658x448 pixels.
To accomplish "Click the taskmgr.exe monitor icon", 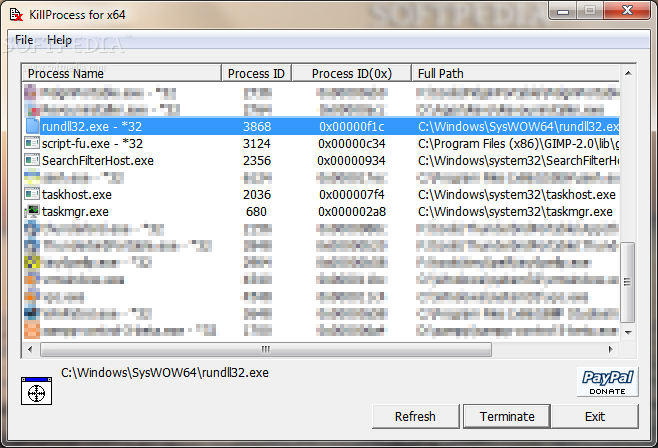I will (32, 211).
